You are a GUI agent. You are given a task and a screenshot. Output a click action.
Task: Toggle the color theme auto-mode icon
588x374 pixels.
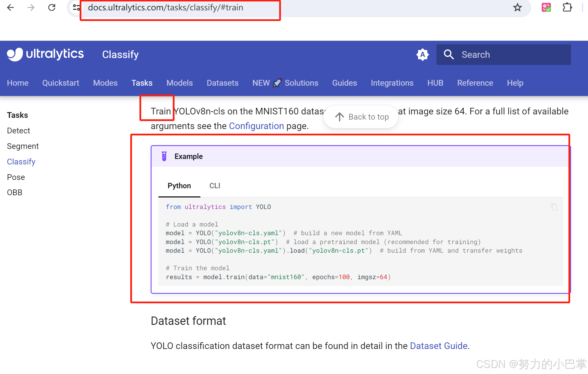[422, 55]
